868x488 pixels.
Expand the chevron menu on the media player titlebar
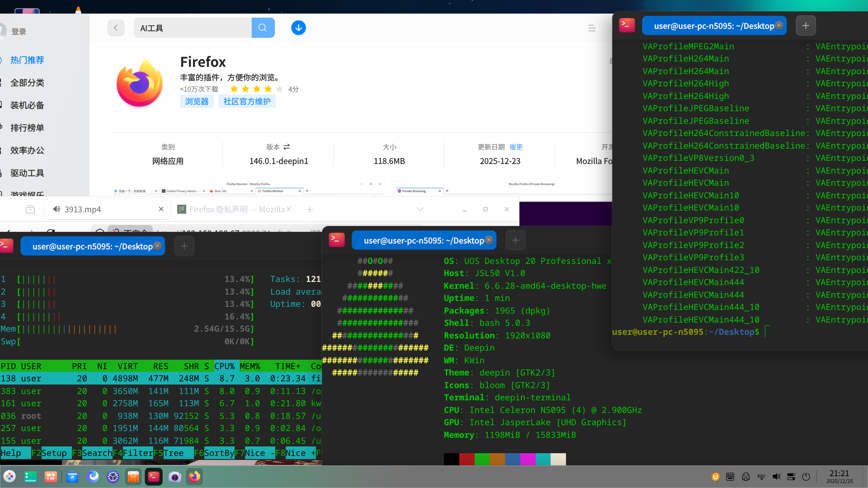(420, 209)
